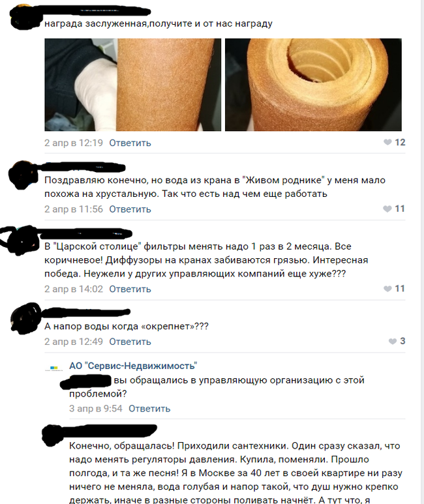The image size is (424, 504).
Task: Open the "2 апр в 14:02" timestamp
Action: click(x=74, y=289)
